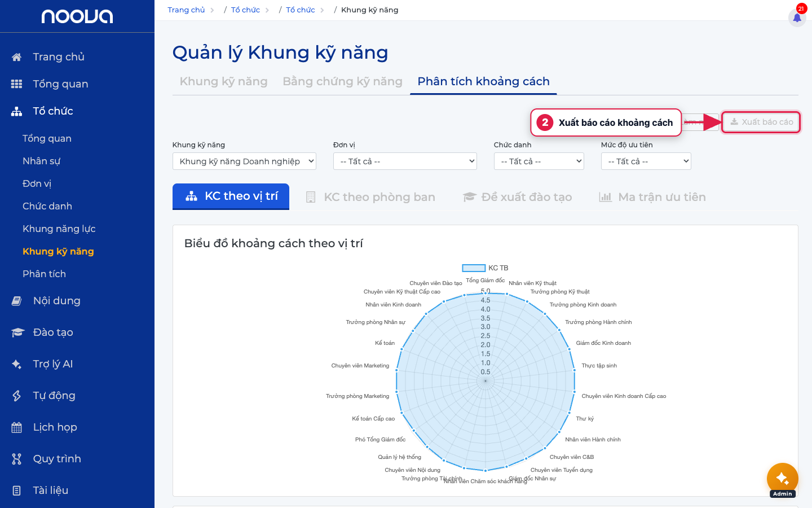The width and height of the screenshot is (812, 508).
Task: Click the workflow icon beside Quy trình
Action: coord(17,459)
